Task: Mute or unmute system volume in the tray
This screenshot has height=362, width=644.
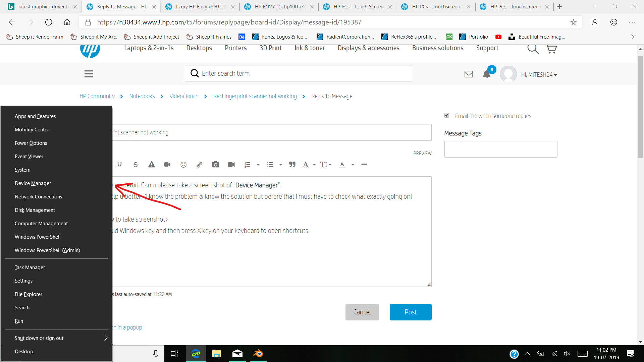Action: (x=568, y=354)
